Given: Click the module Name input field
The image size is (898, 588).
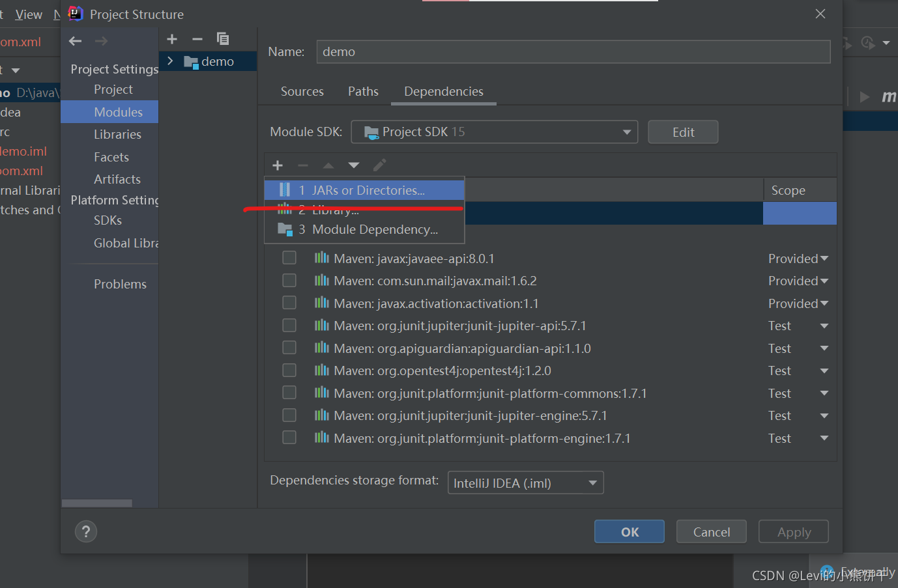Looking at the screenshot, I should click(573, 51).
